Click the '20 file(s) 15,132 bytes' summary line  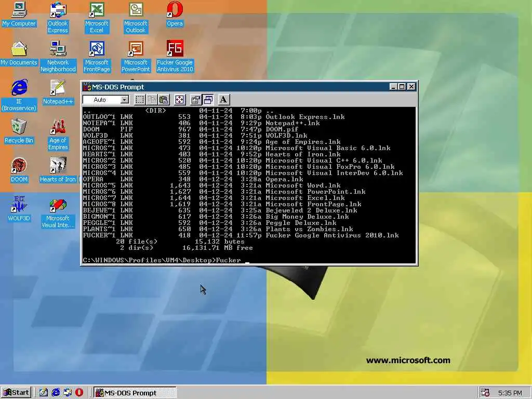[x=180, y=242]
